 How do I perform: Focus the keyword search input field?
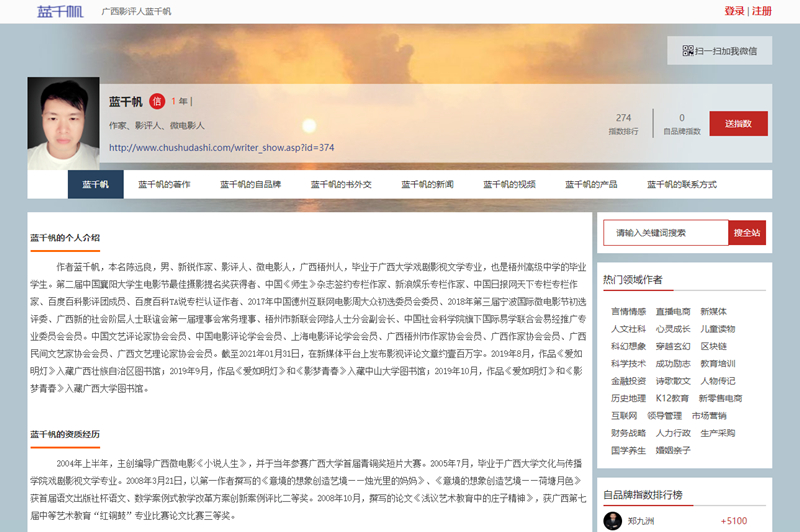point(665,233)
